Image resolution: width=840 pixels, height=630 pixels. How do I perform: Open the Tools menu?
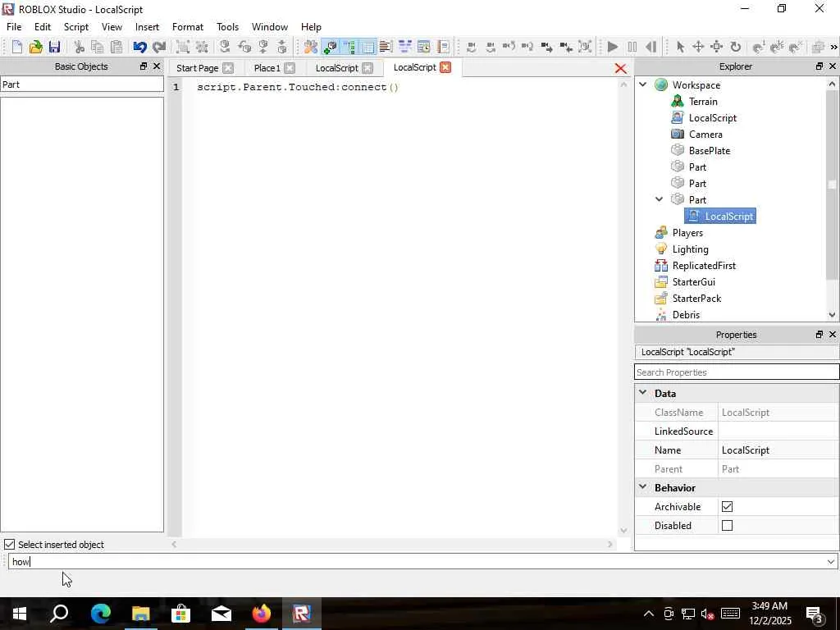click(x=228, y=27)
